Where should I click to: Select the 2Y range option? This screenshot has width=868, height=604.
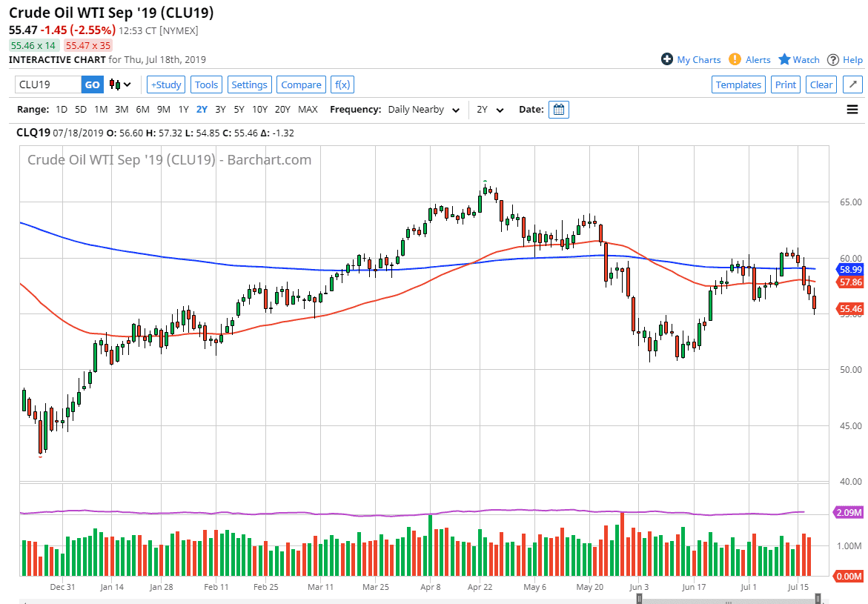[x=201, y=109]
